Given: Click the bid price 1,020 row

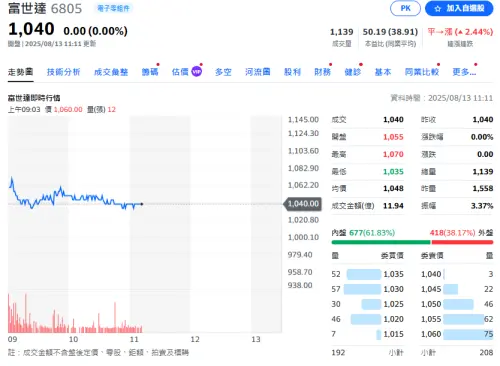Looking at the screenshot, I should 367,319.
